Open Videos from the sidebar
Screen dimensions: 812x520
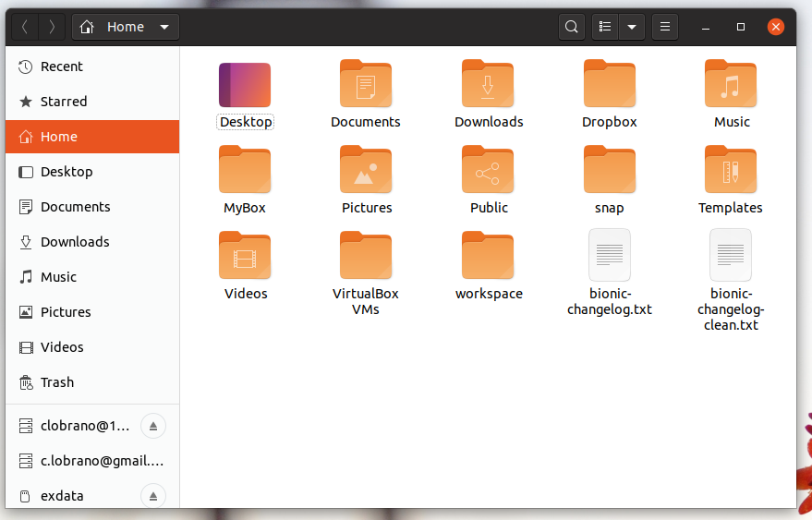92,347
